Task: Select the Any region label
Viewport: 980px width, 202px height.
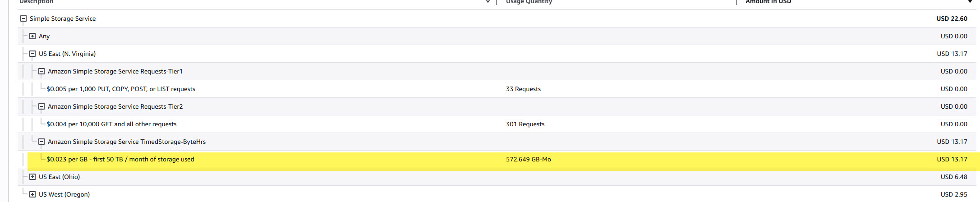Action: pos(44,36)
